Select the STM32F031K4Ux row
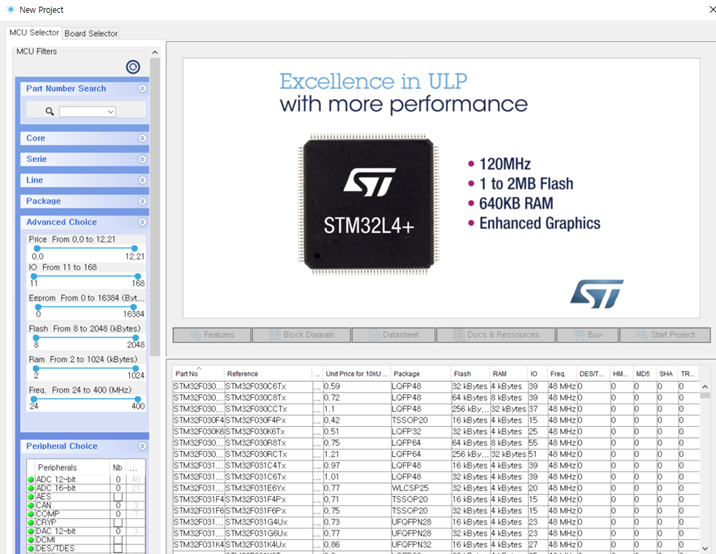This screenshot has width=716, height=554. (x=436, y=545)
